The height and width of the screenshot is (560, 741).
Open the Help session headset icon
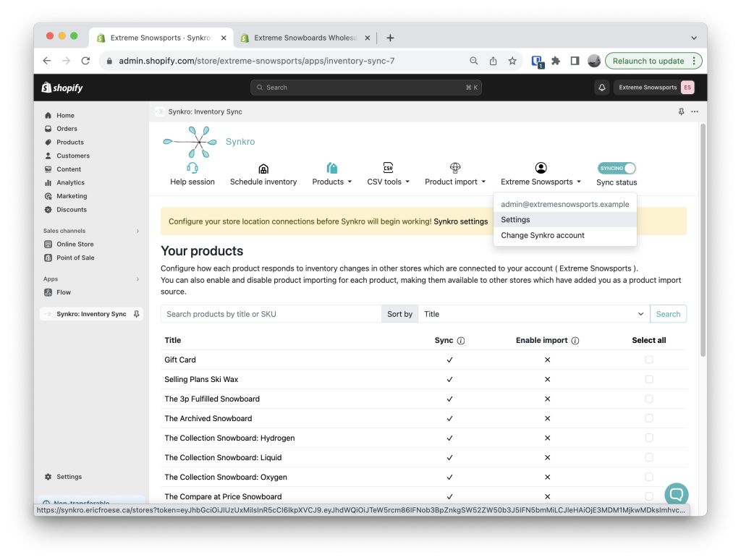coord(192,169)
